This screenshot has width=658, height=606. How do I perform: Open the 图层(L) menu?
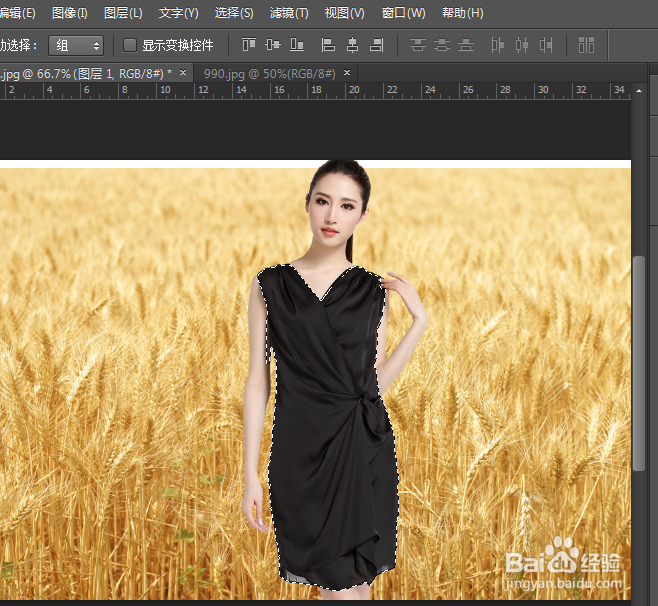point(123,13)
